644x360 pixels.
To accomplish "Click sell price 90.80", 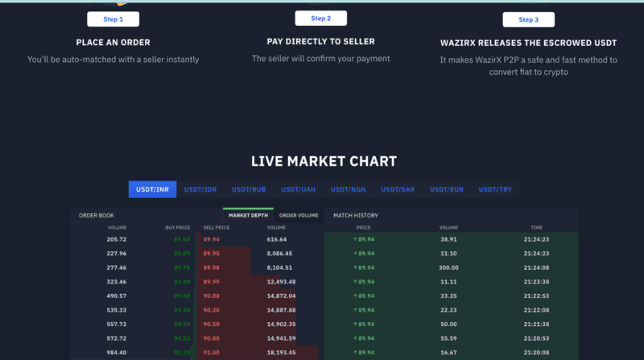I will 211,338.
